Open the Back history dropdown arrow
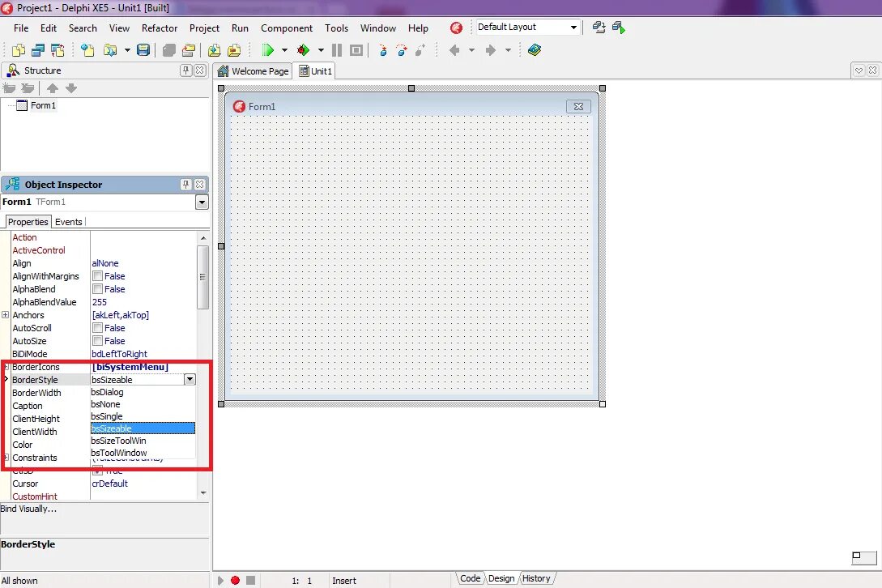 click(471, 50)
